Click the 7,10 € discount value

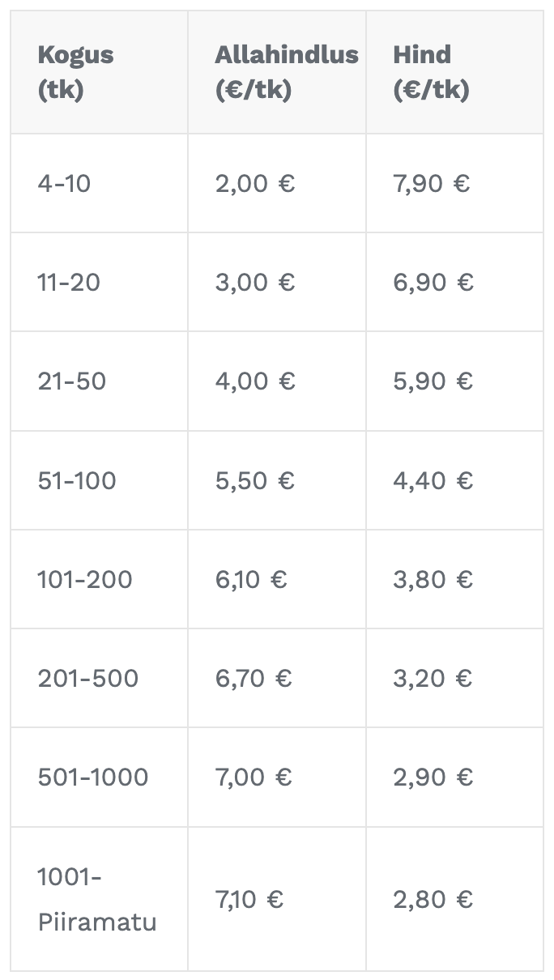(x=249, y=899)
